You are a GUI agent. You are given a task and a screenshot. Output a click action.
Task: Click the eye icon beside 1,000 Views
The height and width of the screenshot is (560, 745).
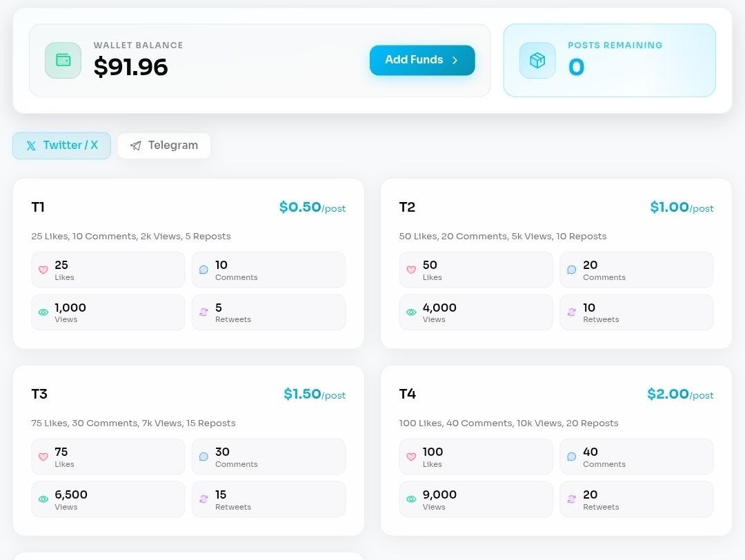pyautogui.click(x=43, y=312)
